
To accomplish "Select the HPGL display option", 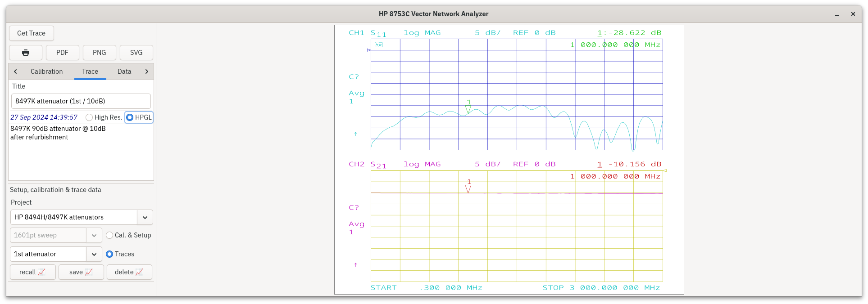I will pyautogui.click(x=130, y=117).
